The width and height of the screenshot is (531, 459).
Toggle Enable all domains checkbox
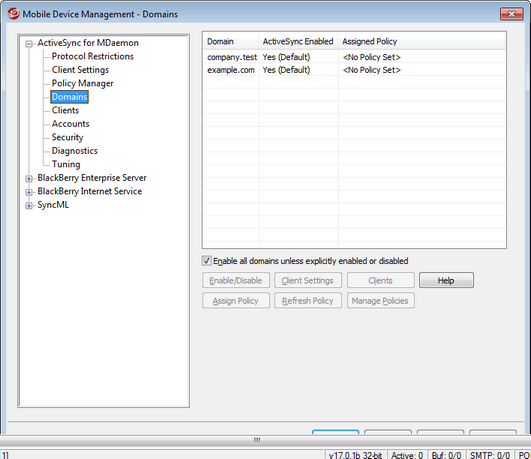pyautogui.click(x=207, y=261)
